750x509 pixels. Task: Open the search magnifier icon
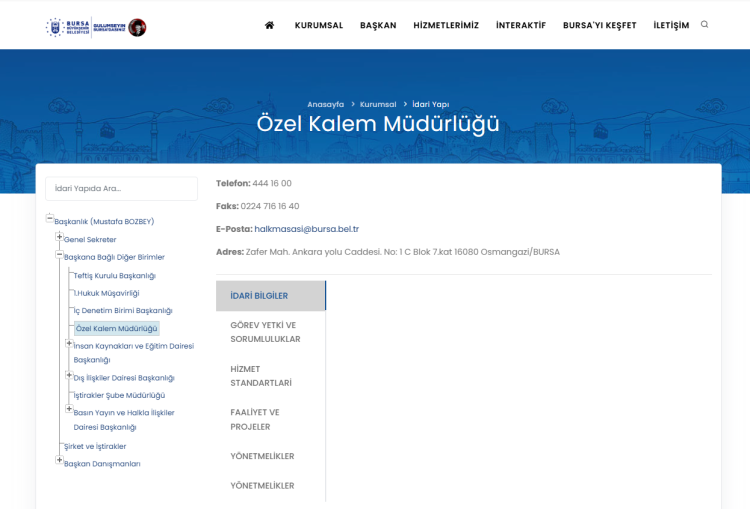tap(705, 25)
